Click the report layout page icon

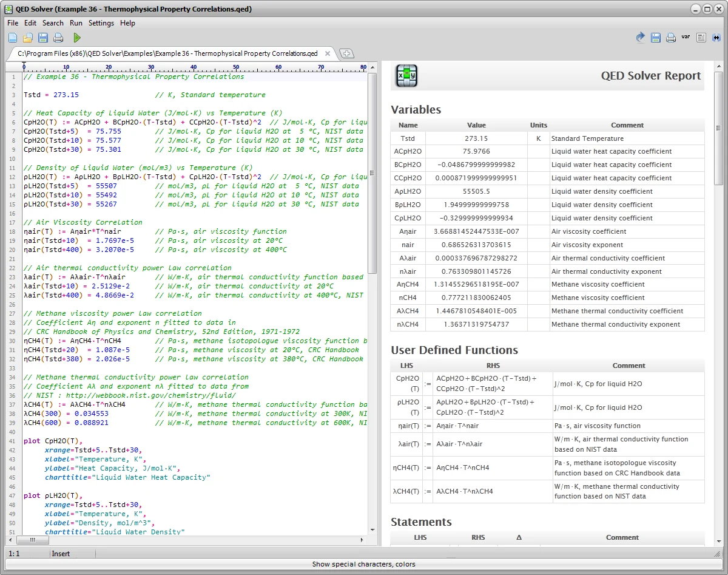pos(701,38)
